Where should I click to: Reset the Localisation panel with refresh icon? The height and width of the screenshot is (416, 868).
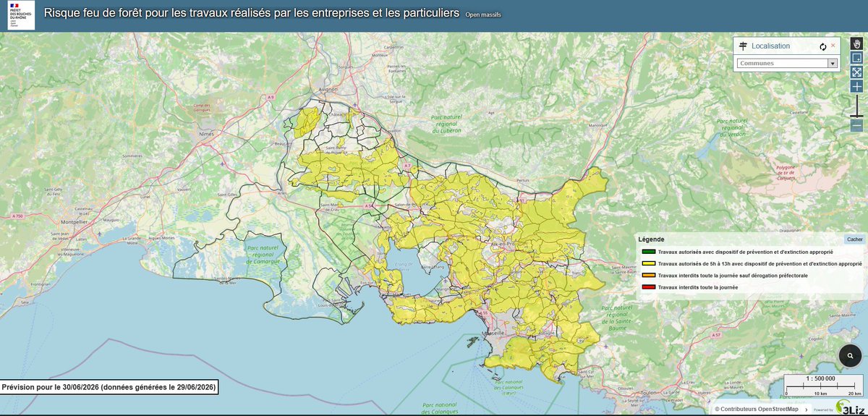823,46
